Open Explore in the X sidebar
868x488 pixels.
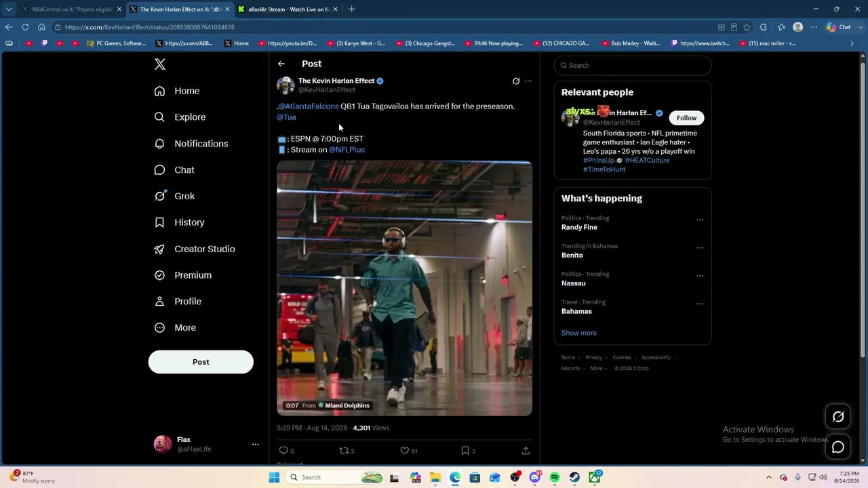(x=180, y=117)
